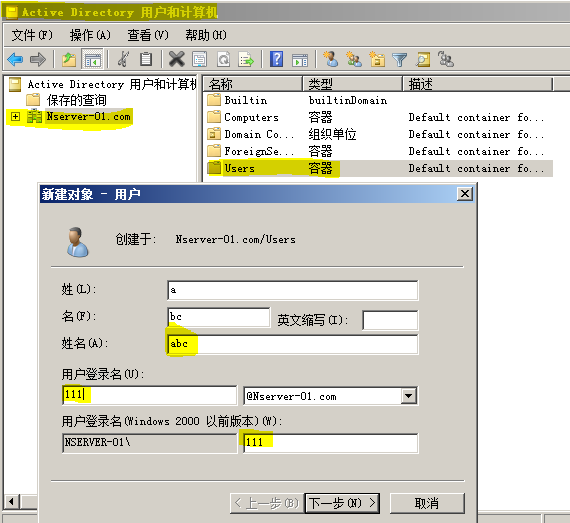Click the 名(F) input field

pyautogui.click(x=219, y=317)
